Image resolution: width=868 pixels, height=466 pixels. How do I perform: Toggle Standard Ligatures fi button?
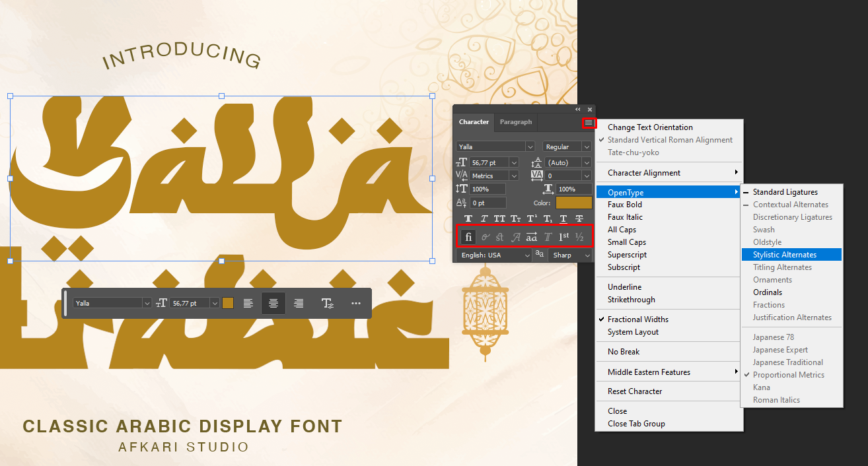(x=468, y=237)
